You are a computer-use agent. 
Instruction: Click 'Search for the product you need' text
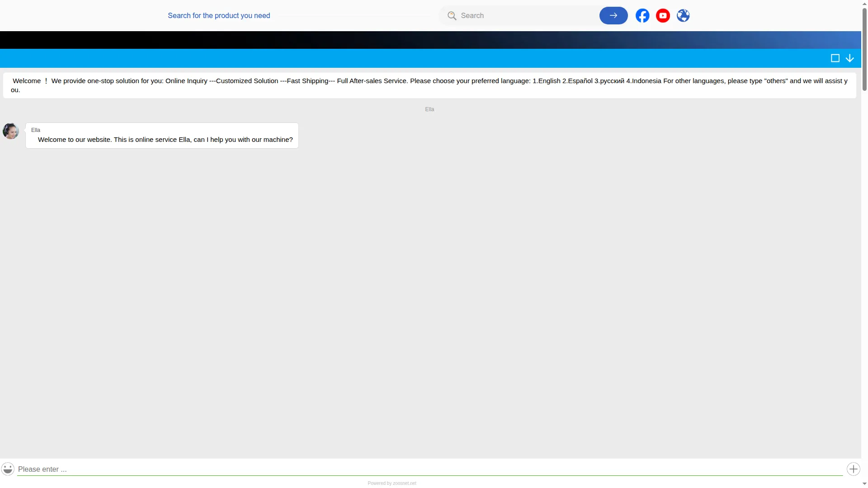(219, 15)
